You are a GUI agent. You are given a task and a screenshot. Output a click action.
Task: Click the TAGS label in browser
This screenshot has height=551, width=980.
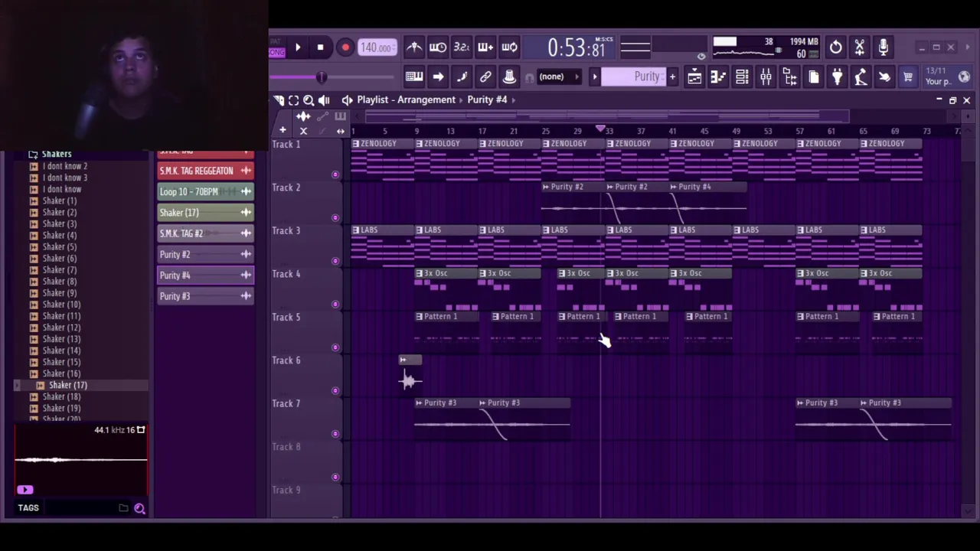[28, 507]
